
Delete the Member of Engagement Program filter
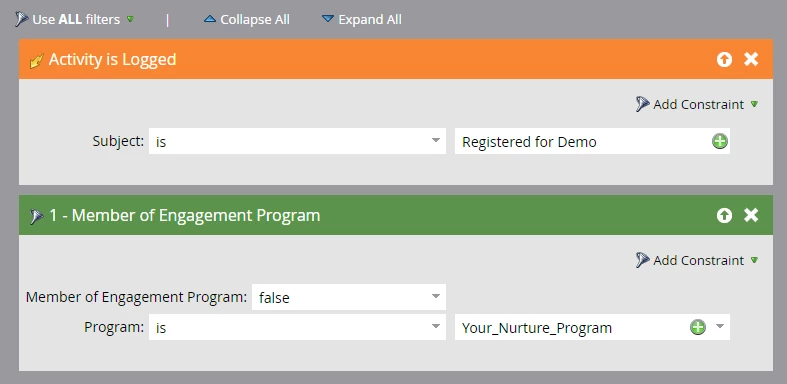[751, 215]
